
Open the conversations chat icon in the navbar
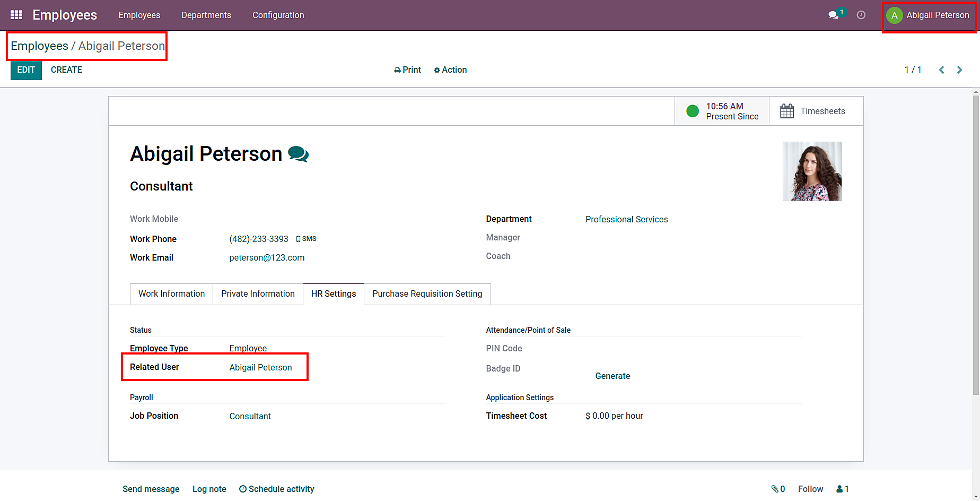[834, 15]
